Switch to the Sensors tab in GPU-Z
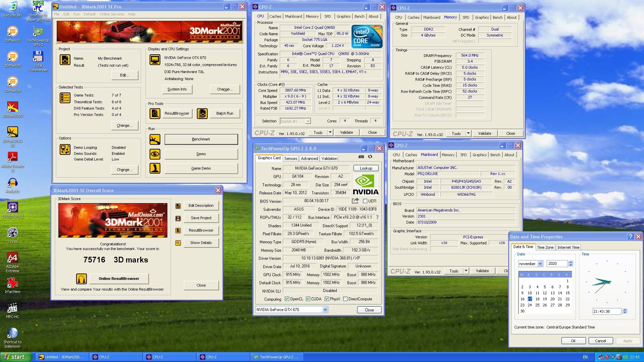This screenshot has height=362, width=644. click(x=291, y=159)
